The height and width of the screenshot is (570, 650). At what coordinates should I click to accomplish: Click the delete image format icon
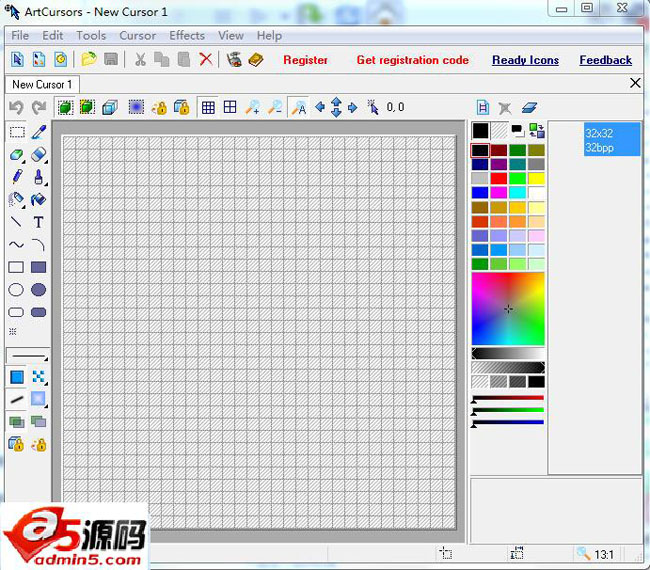tap(505, 108)
